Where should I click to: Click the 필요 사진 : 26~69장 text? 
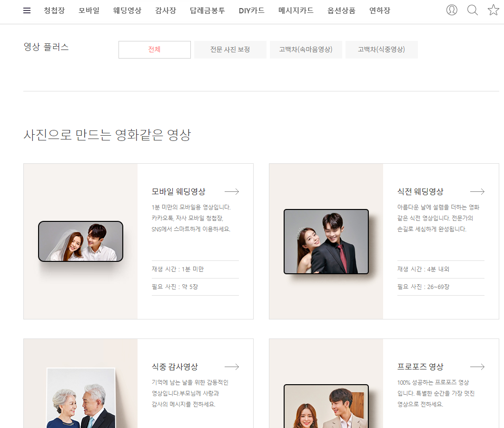click(423, 287)
